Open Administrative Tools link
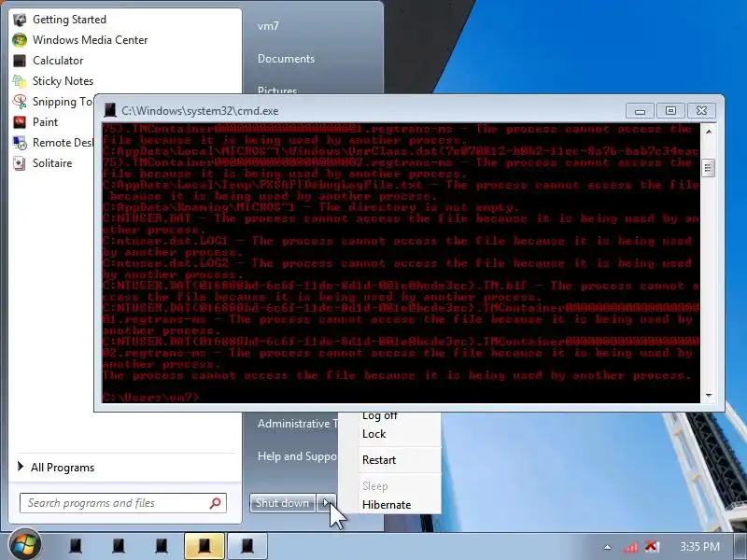The image size is (747, 560). (298, 424)
